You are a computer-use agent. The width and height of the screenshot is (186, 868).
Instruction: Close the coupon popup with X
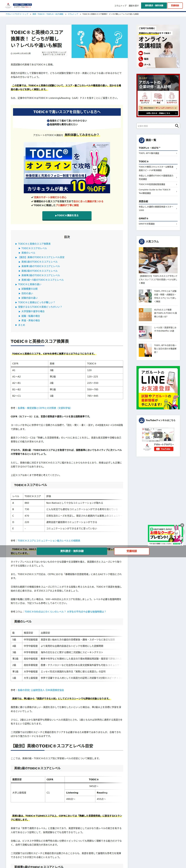coord(182,525)
